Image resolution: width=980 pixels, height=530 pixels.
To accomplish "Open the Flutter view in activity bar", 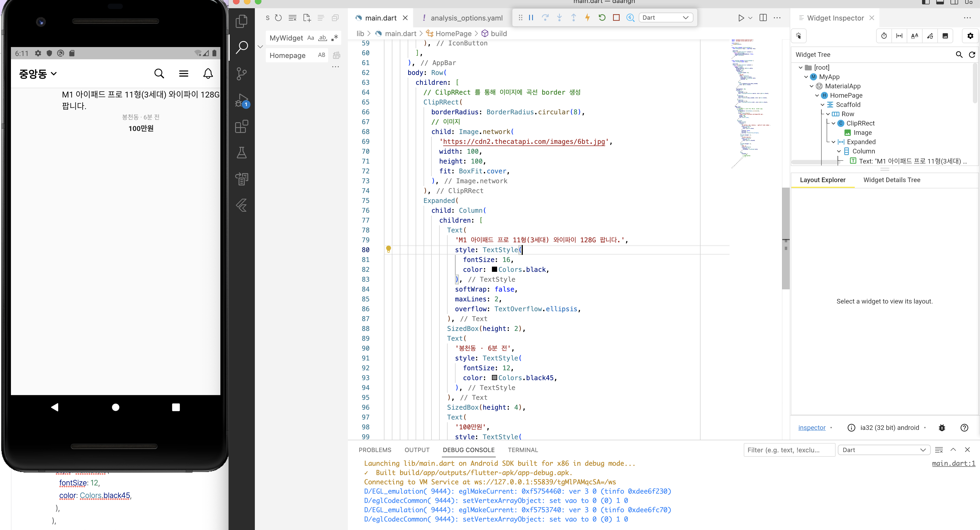I will point(241,205).
